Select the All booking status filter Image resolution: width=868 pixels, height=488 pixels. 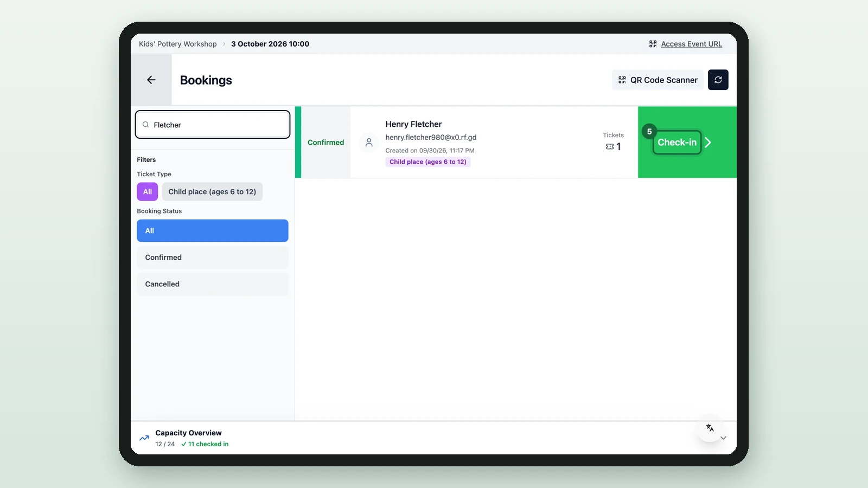tap(213, 230)
